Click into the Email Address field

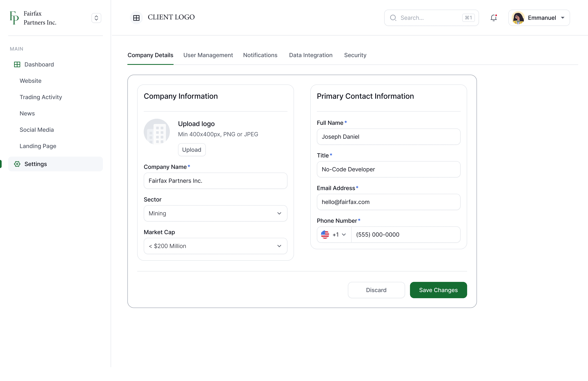388,202
